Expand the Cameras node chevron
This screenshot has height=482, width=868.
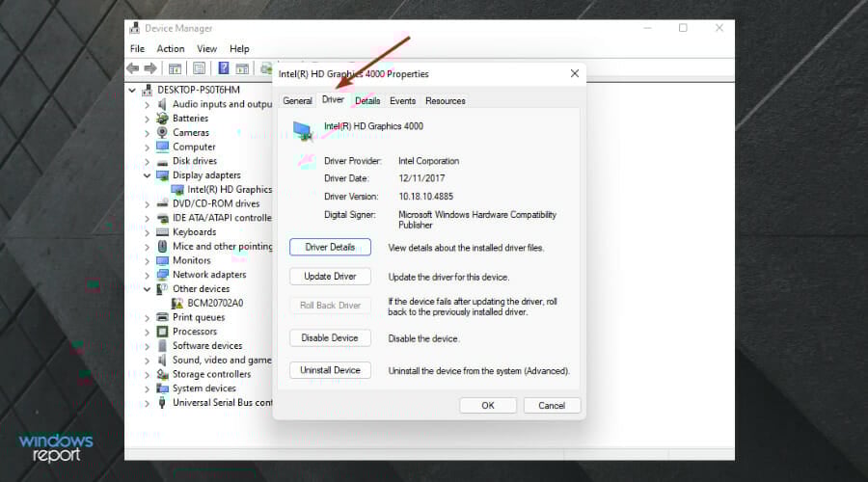click(147, 133)
